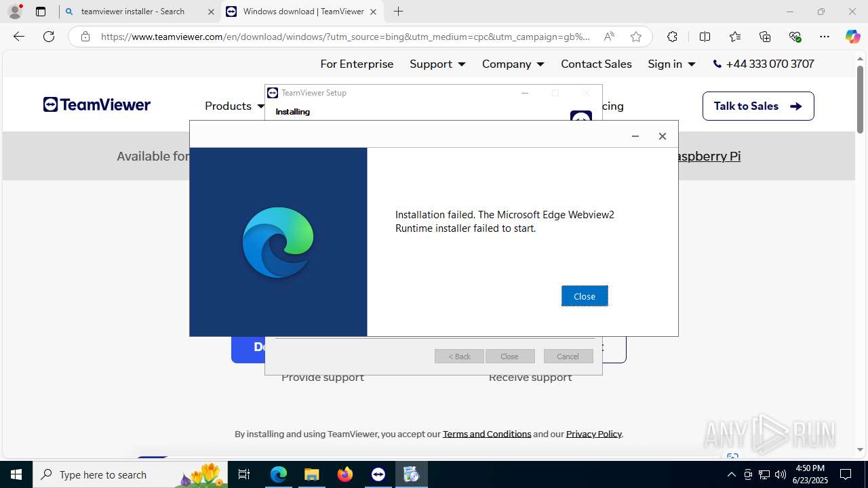868x488 pixels.
Task: Click the page vertical scrollbar thumb
Action: [x=860, y=99]
